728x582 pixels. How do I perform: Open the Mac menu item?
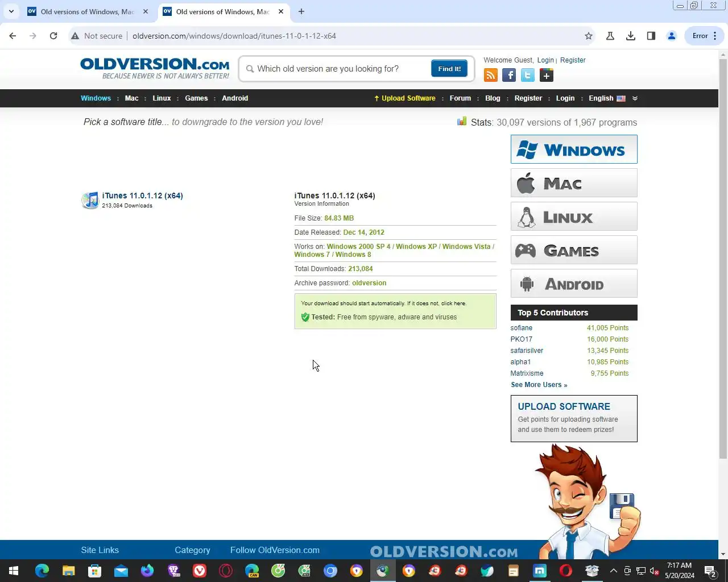click(x=131, y=98)
